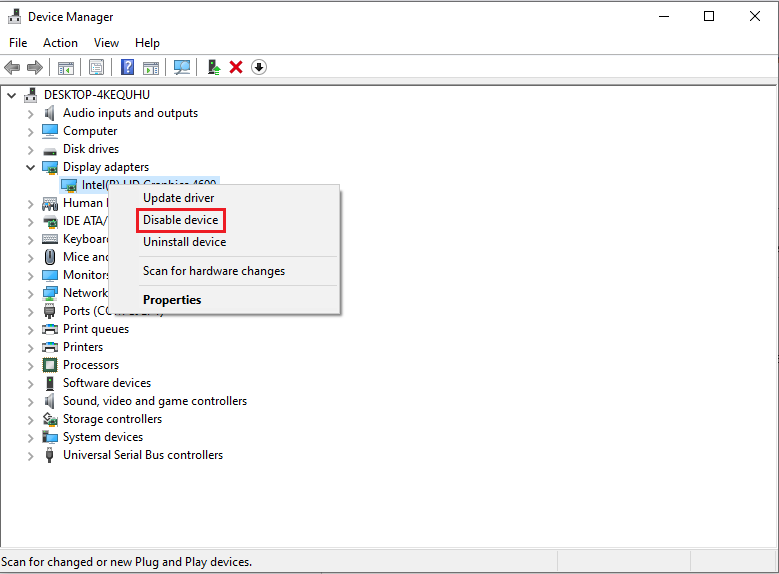Click the red X uninstall device icon
The height and width of the screenshot is (574, 779).
click(x=236, y=67)
